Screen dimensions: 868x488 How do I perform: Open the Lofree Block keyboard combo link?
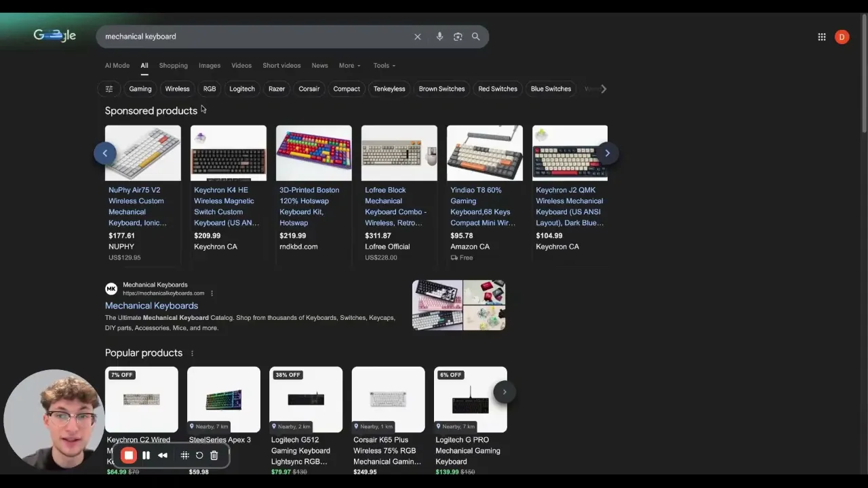click(396, 206)
